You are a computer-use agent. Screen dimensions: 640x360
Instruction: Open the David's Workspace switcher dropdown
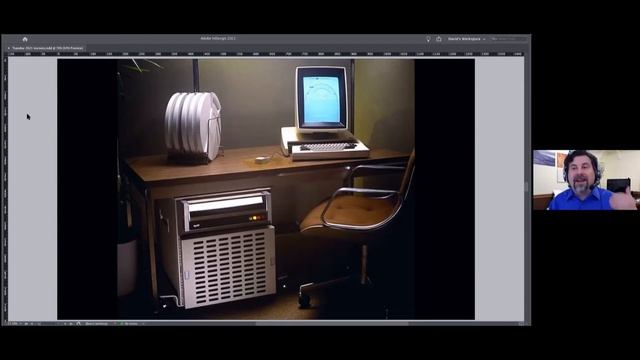[x=466, y=39]
